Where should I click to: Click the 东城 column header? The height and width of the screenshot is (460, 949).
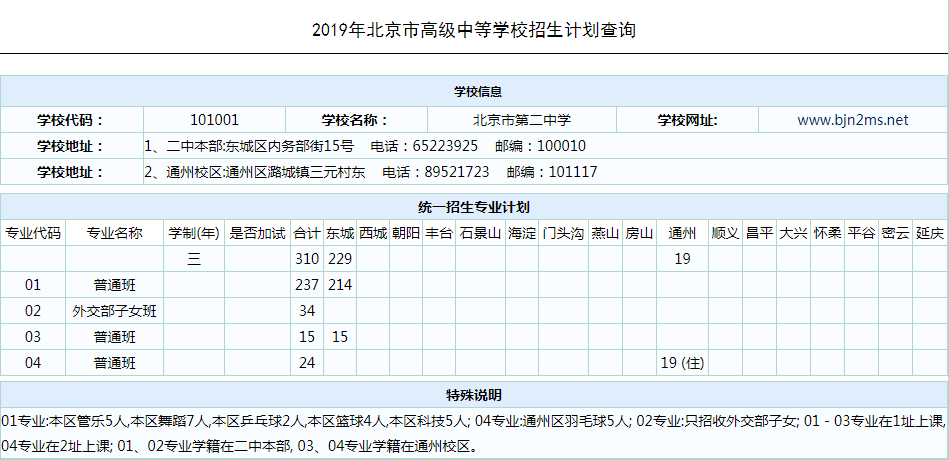(340, 233)
